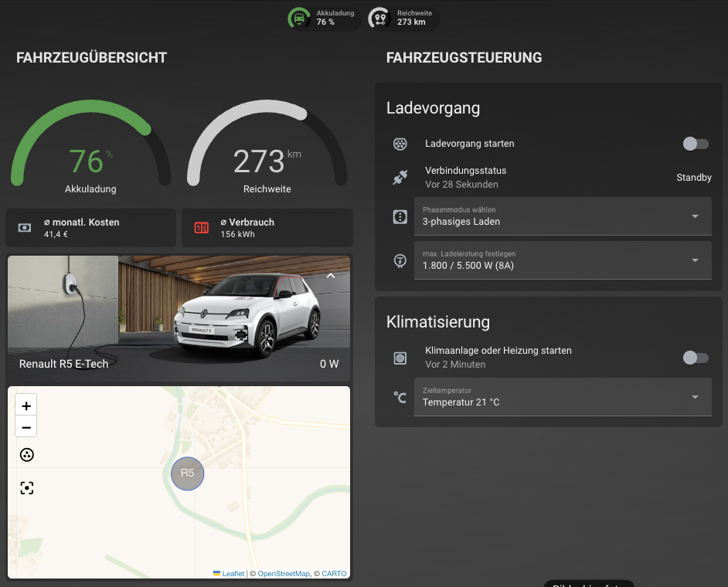Zoom out on the map with minus
Image resolution: width=728 pixels, height=587 pixels.
pyautogui.click(x=26, y=427)
